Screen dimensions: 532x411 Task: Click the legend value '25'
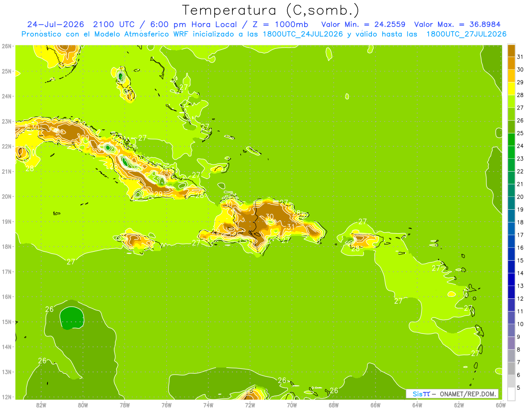[520, 133]
